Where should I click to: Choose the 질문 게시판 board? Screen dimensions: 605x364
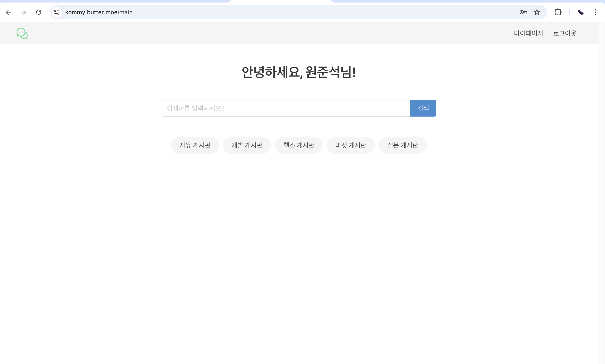coord(402,145)
